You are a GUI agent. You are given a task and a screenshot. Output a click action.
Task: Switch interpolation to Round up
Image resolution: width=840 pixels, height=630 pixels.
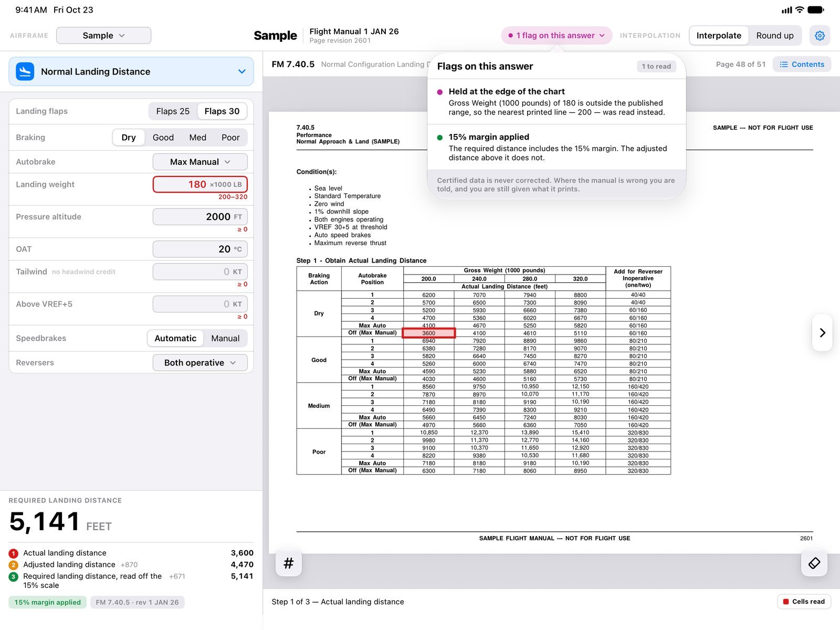775,35
